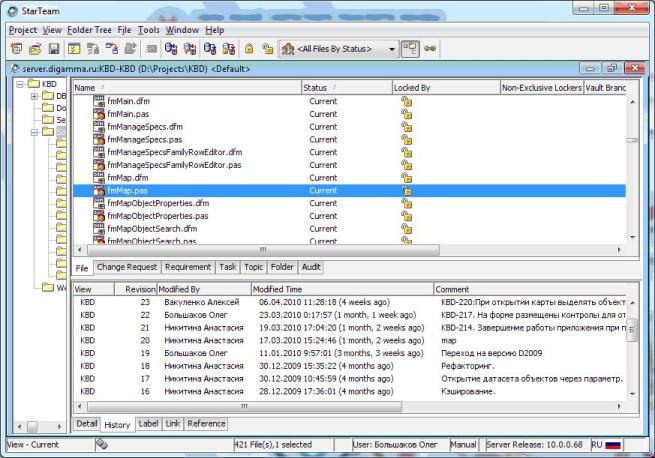This screenshot has width=655, height=458.
Task: Collapse the selected subfolder tree node
Action: point(34,132)
